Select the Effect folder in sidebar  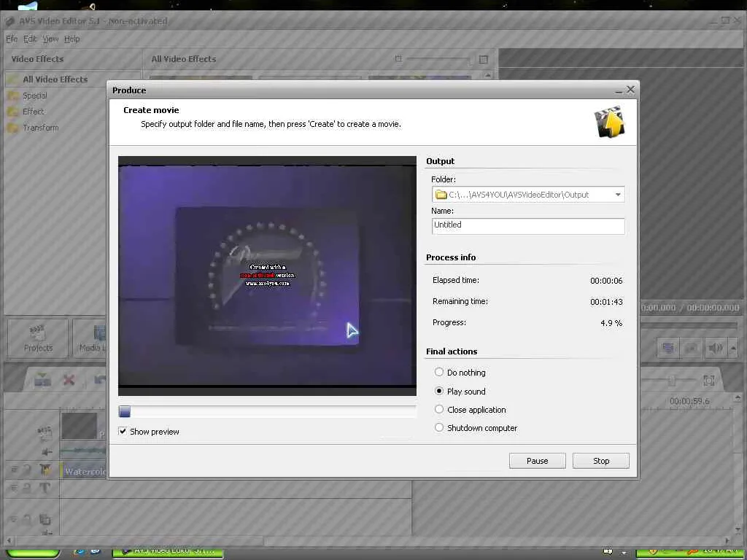[x=33, y=112]
